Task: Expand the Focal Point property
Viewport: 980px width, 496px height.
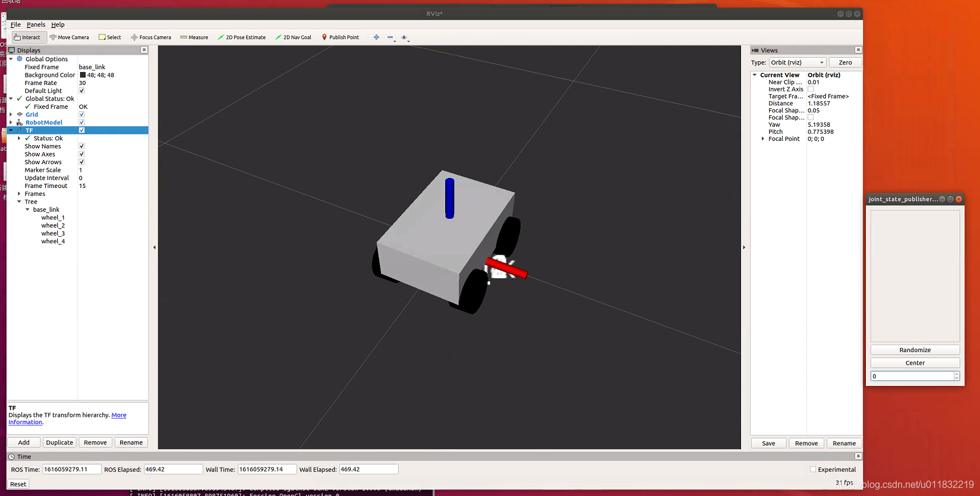Action: pyautogui.click(x=763, y=139)
